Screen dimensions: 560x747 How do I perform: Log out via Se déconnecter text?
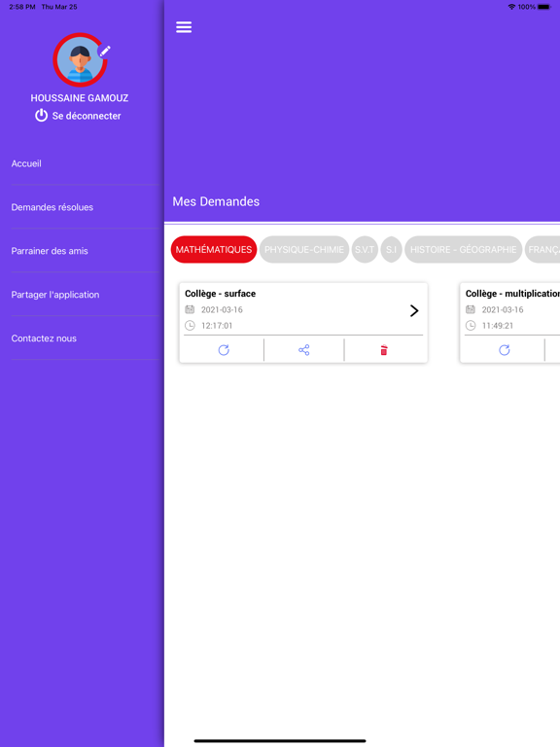pos(87,116)
